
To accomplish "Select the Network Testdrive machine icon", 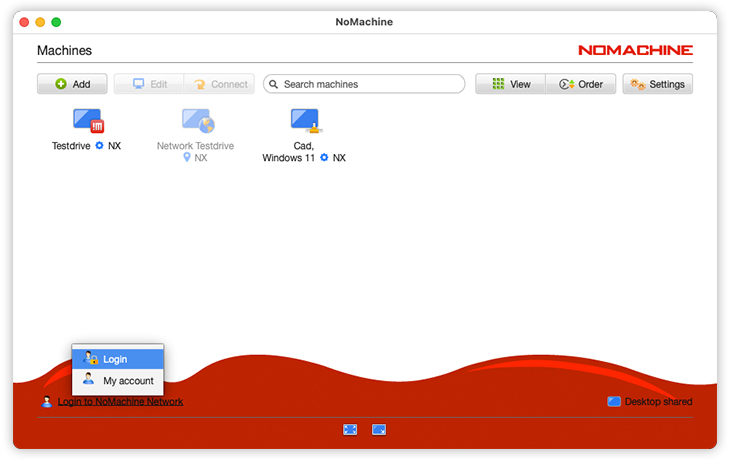I will click(x=196, y=121).
